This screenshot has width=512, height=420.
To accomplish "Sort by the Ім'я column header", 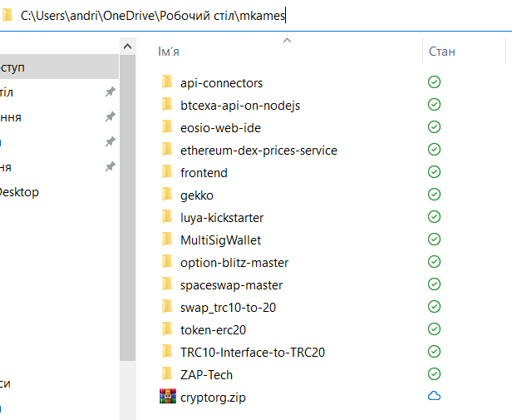I will point(169,52).
